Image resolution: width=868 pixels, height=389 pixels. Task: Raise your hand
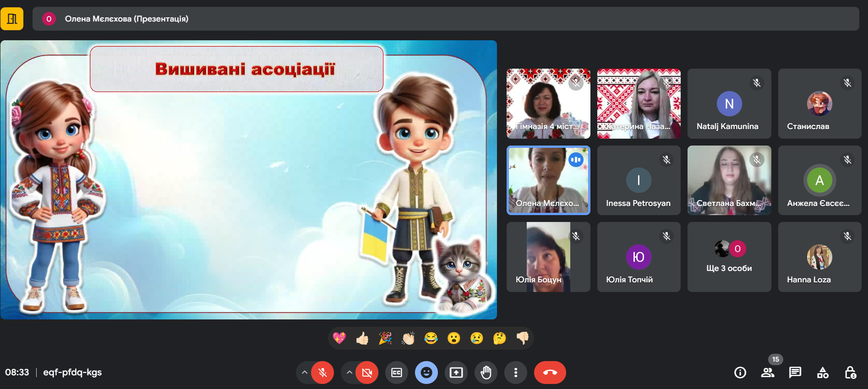point(486,373)
